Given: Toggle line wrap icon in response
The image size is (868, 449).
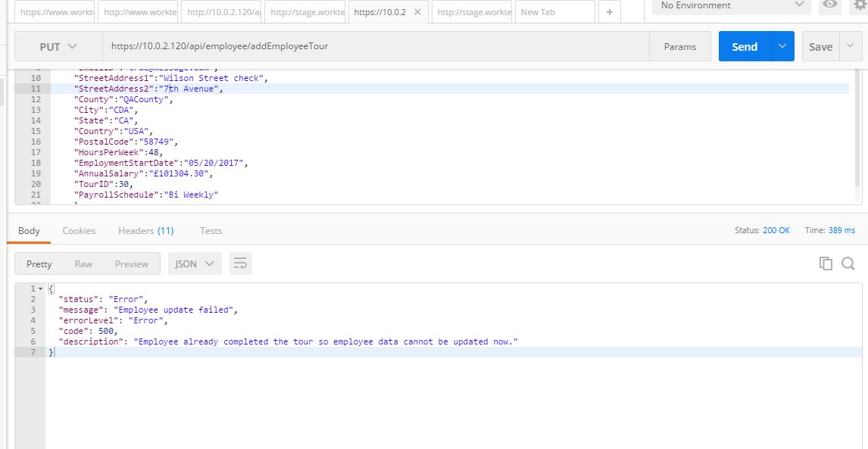Looking at the screenshot, I should point(241,263).
